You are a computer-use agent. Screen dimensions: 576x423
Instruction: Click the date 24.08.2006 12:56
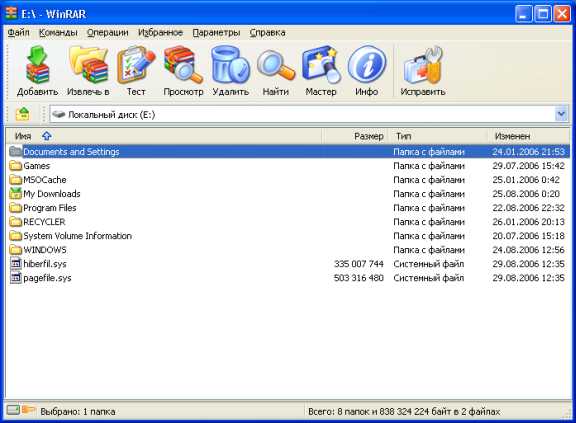tap(528, 250)
